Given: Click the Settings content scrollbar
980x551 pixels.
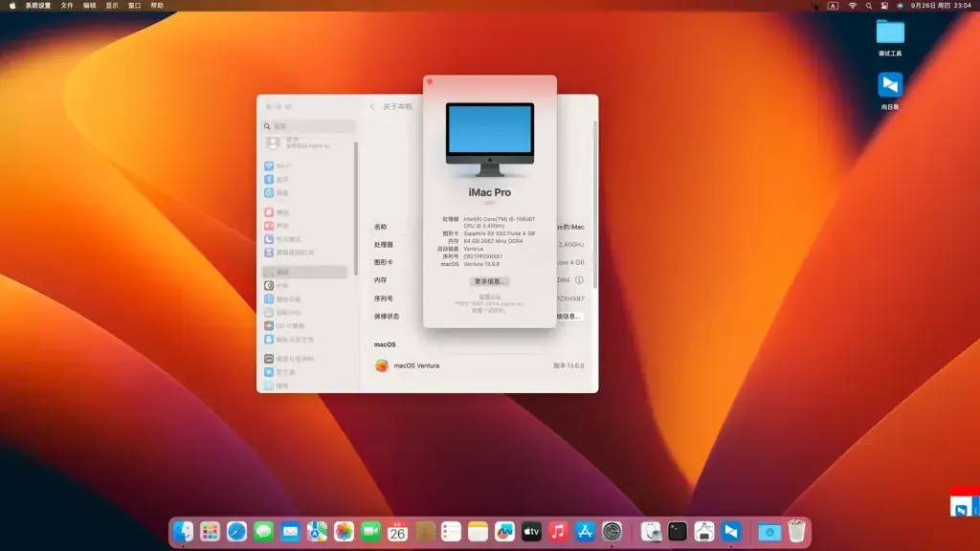Looking at the screenshot, I should tap(594, 205).
